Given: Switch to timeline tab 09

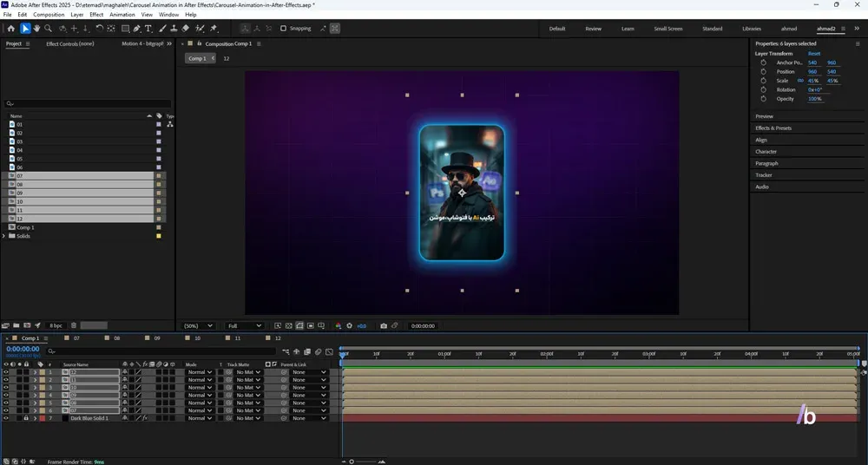Looking at the screenshot, I should click(x=157, y=338).
